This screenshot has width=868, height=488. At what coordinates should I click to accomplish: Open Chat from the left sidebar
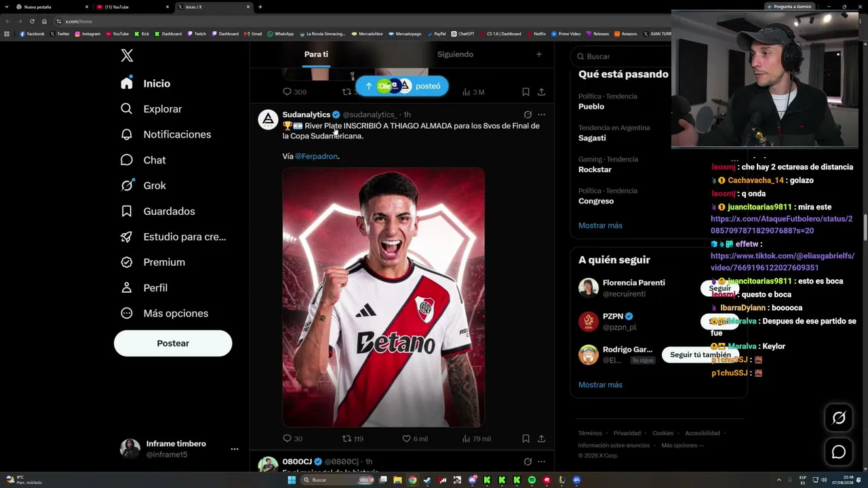[x=143, y=160]
